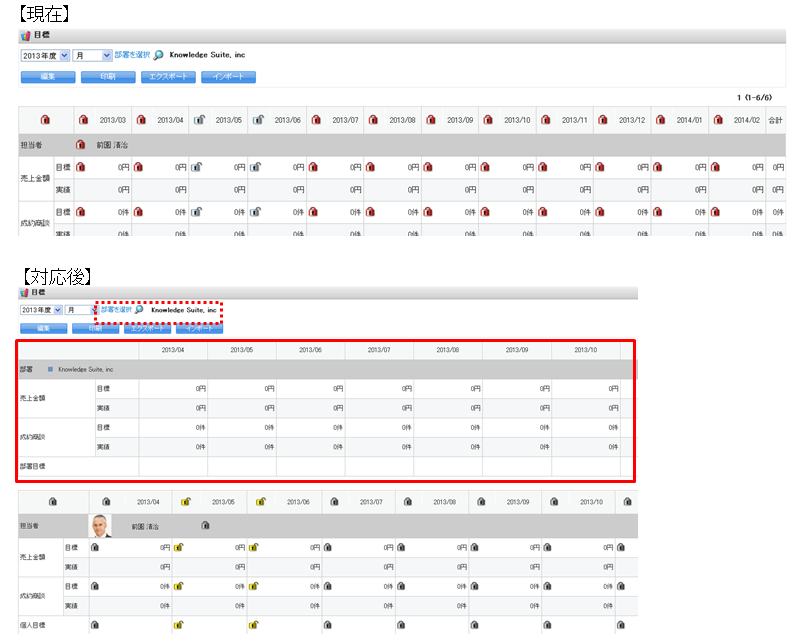791x634 pixels.
Task: Open the 2013年度 year dropdown in the top panel
Action: [45, 56]
